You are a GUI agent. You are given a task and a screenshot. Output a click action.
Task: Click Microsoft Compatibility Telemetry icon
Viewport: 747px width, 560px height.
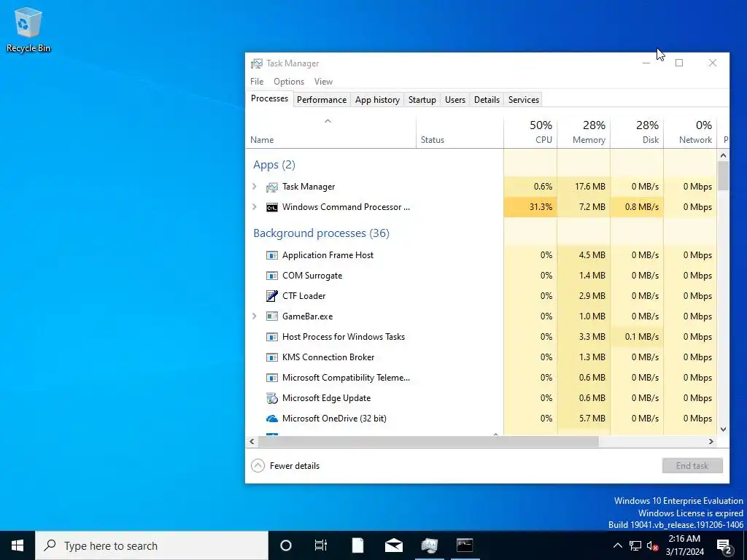coord(271,378)
